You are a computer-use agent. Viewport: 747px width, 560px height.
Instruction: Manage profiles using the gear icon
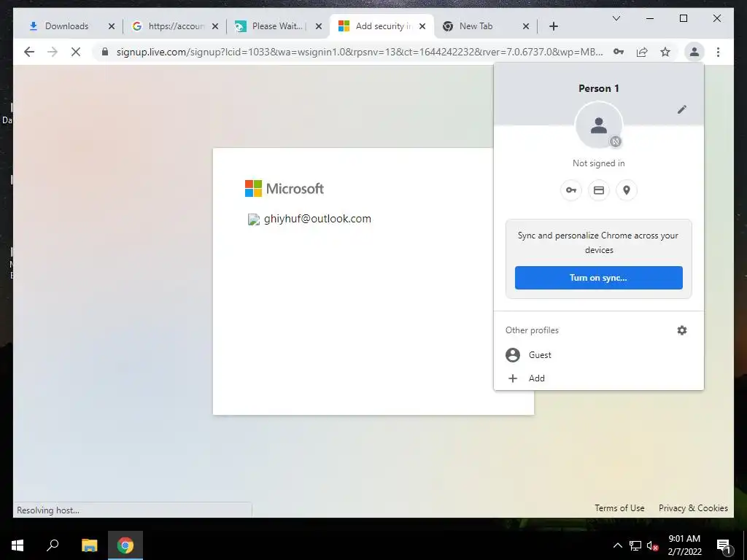click(x=682, y=330)
